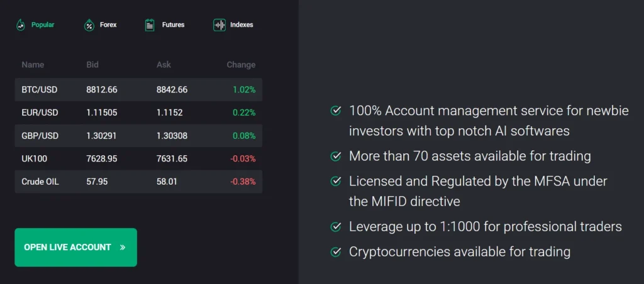The height and width of the screenshot is (284, 644).
Task: Click the Popular category flame icon
Action: 21,25
